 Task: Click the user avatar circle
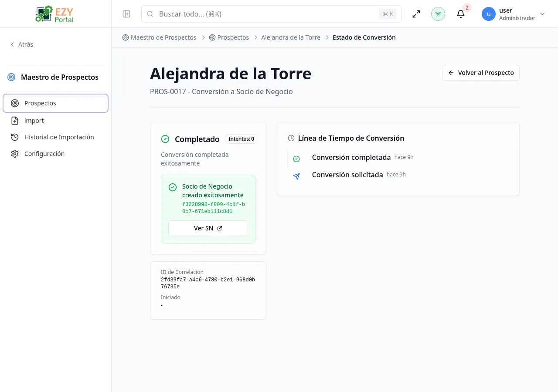(489, 14)
